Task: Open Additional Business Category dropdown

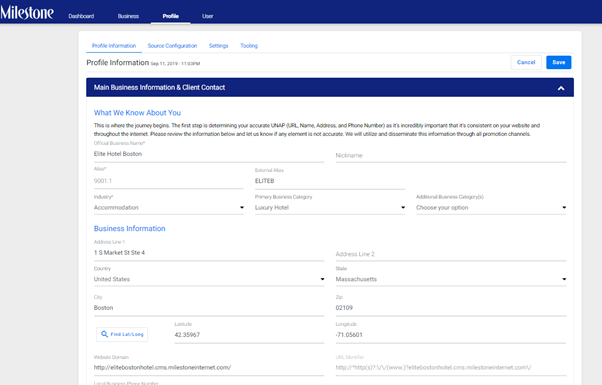Action: [491, 207]
